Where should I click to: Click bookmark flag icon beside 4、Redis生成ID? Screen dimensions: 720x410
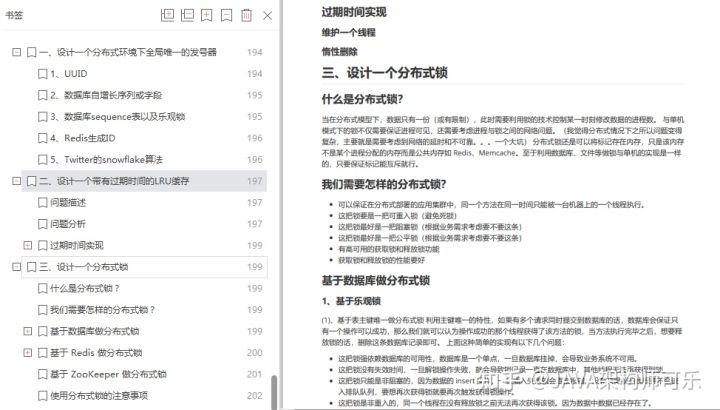coord(42,138)
